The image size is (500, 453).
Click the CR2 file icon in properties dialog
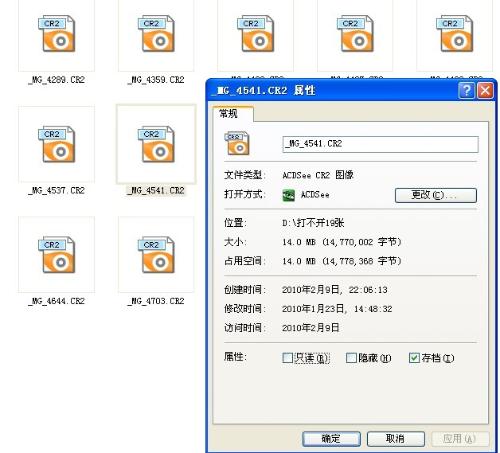[x=237, y=143]
